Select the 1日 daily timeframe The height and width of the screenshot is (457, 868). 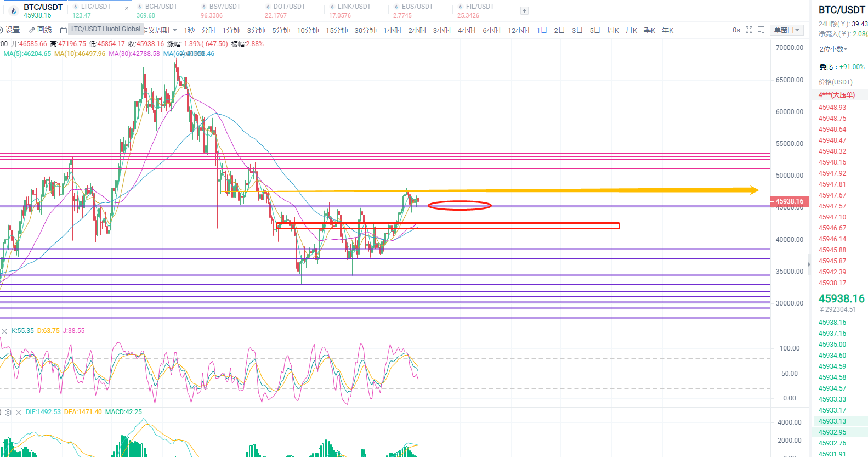(x=542, y=30)
